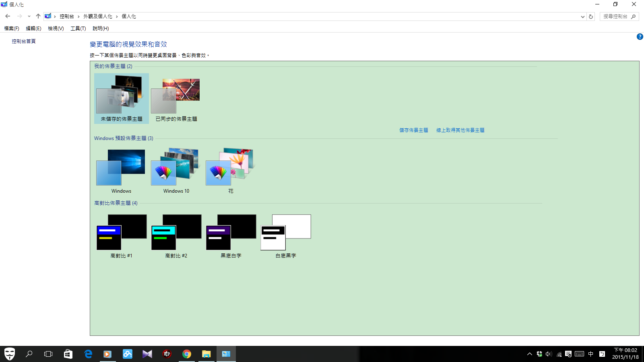Open Microsoft Edge from the taskbar
This screenshot has width=644, height=362.
pos(88,354)
